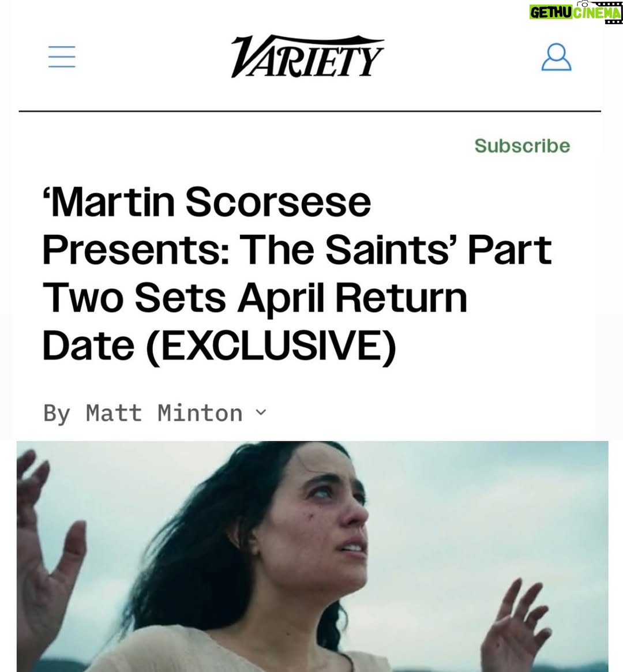Click the Gethu Cinema watermark logo

pyautogui.click(x=576, y=12)
